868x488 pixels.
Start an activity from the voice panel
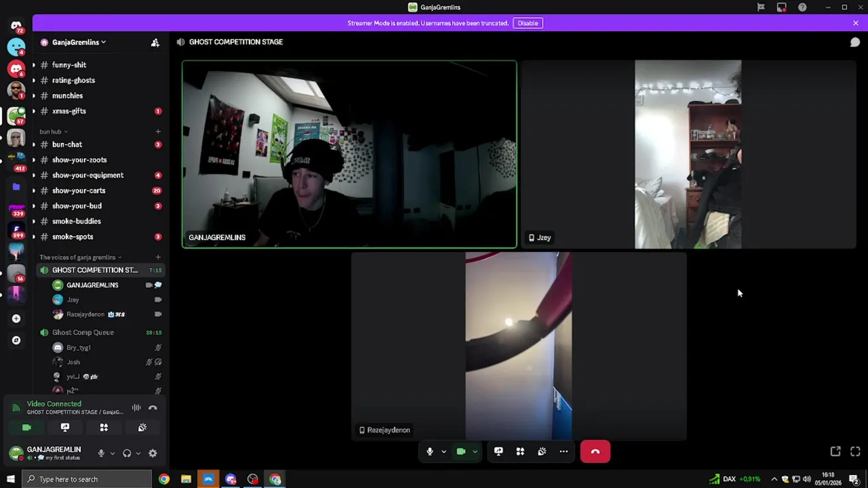(104, 428)
